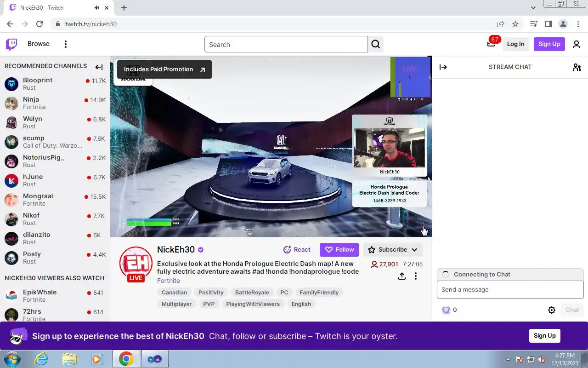Click the React button
Viewport: 588px width, 368px height.
coord(297,250)
